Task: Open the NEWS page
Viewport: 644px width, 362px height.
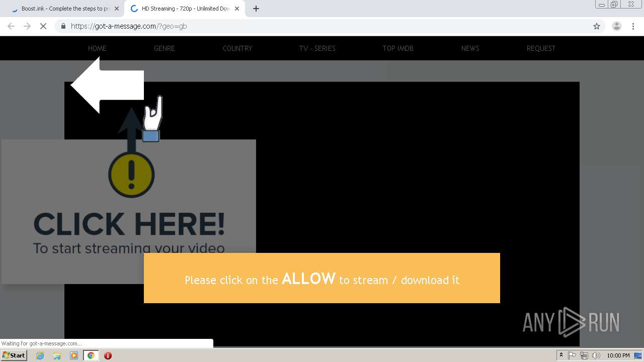Action: 470,48
